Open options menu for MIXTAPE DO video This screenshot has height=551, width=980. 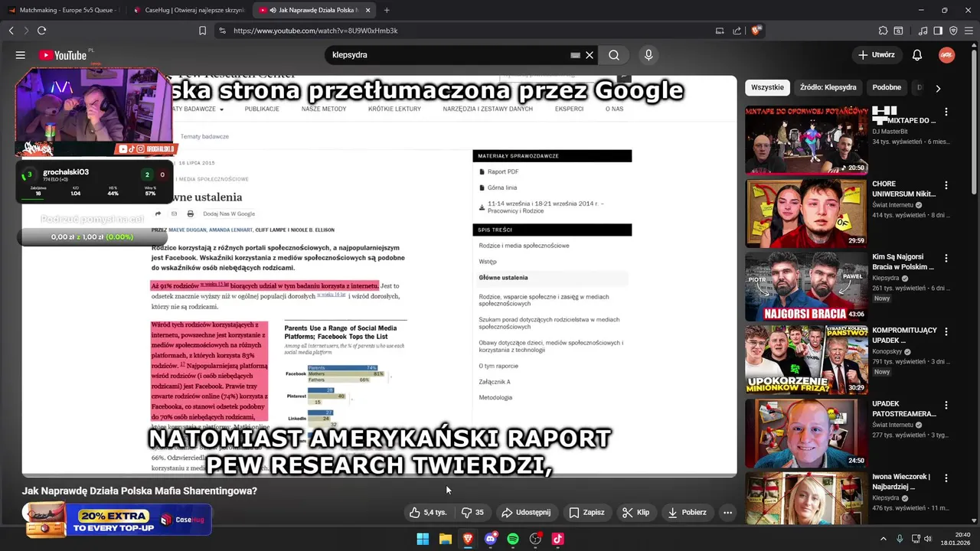946,112
